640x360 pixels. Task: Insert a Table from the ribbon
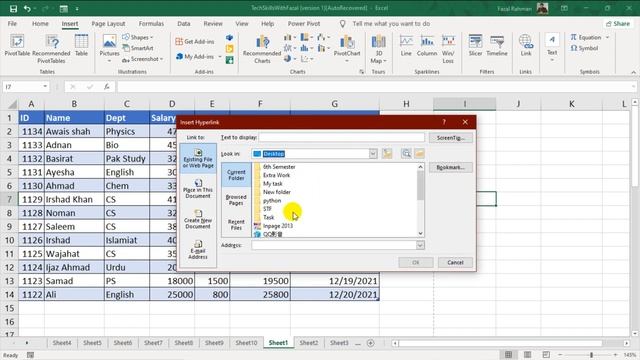pyautogui.click(x=81, y=46)
